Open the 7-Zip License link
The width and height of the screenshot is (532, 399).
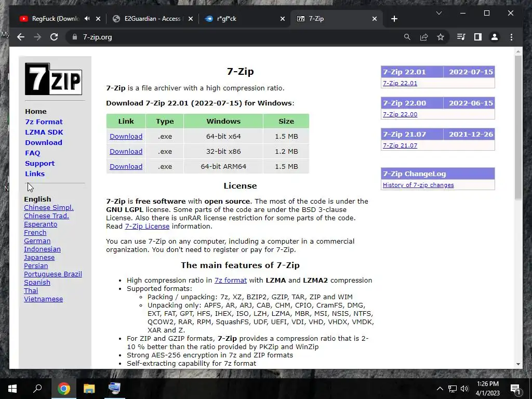click(147, 227)
